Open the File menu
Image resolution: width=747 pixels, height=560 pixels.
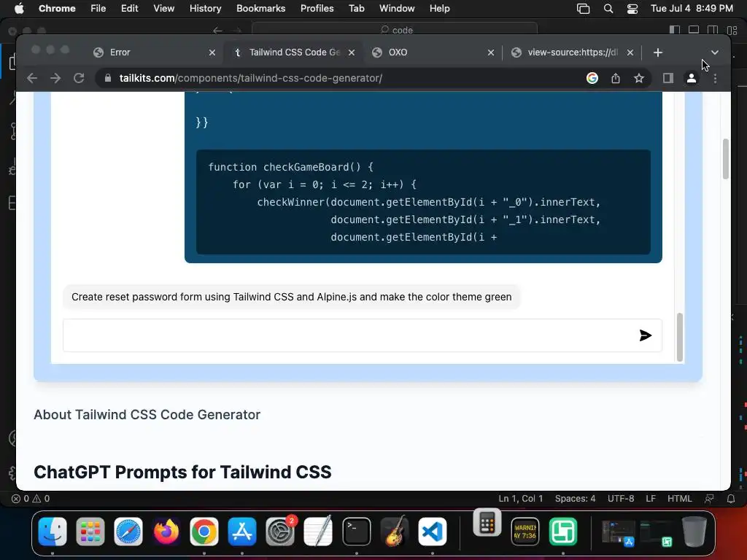[98, 9]
